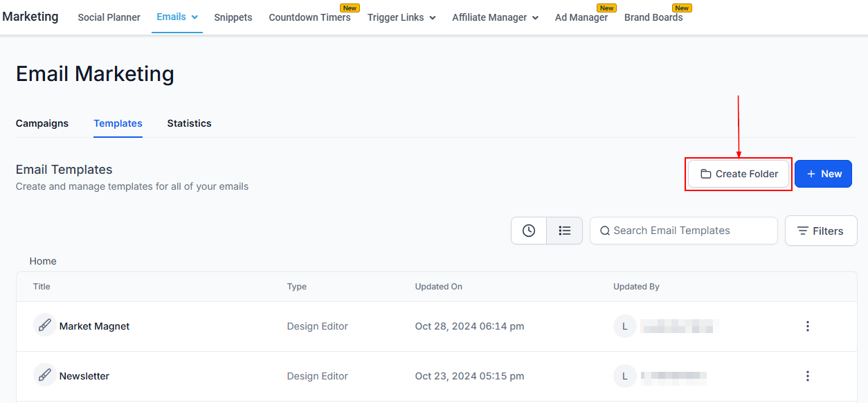The height and width of the screenshot is (403, 868).
Task: Go to Snippets in top navigation
Action: tap(233, 17)
